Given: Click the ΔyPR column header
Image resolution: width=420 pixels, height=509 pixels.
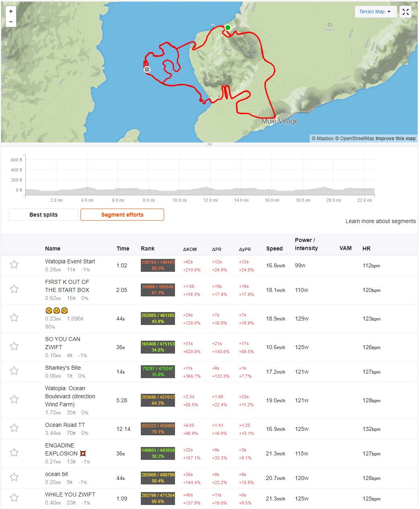Looking at the screenshot, I should (x=245, y=249).
